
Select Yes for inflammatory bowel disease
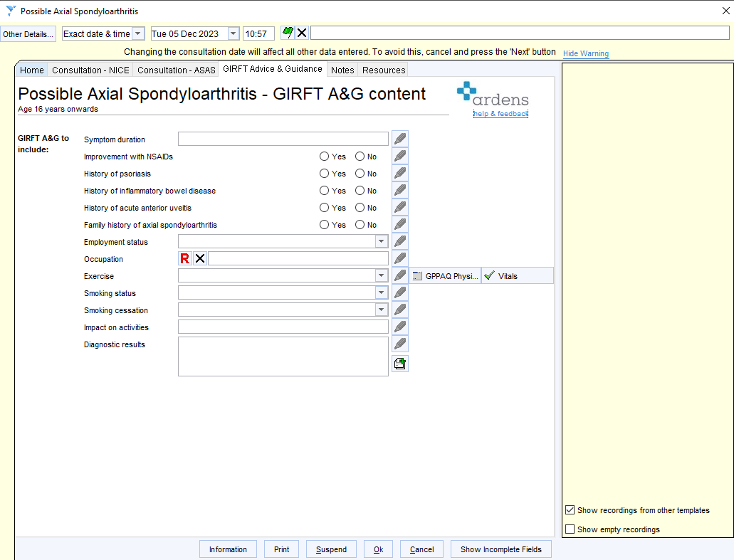coord(324,191)
